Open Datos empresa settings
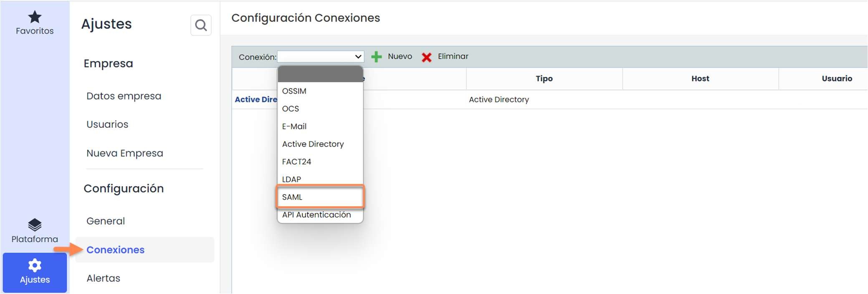This screenshot has height=294, width=868. 124,96
